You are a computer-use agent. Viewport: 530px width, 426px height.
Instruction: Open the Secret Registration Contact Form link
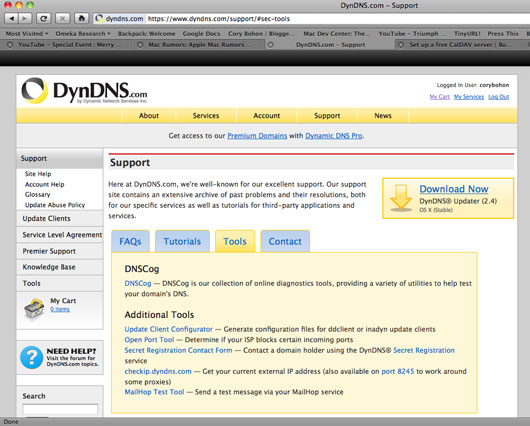coord(178,350)
